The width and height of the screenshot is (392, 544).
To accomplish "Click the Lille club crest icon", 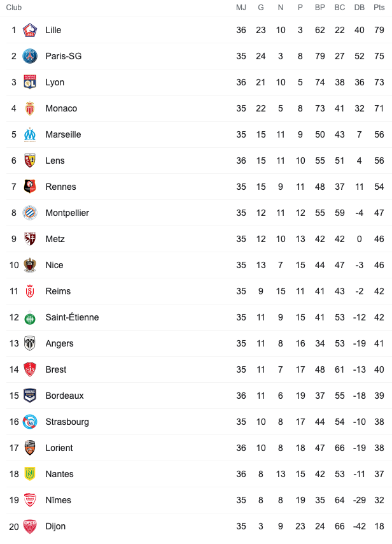I will pos(30,30).
